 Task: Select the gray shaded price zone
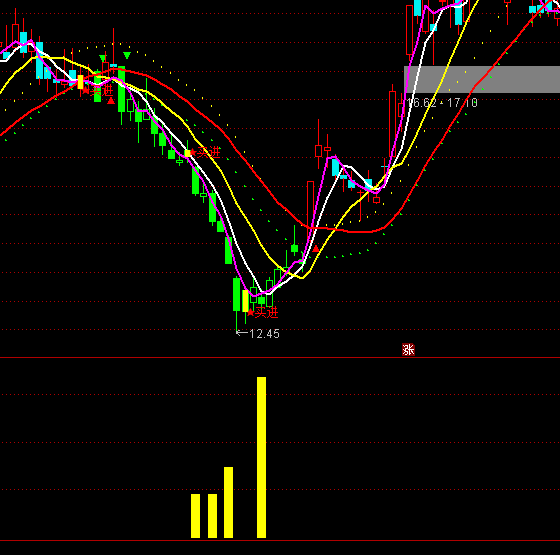click(482, 79)
